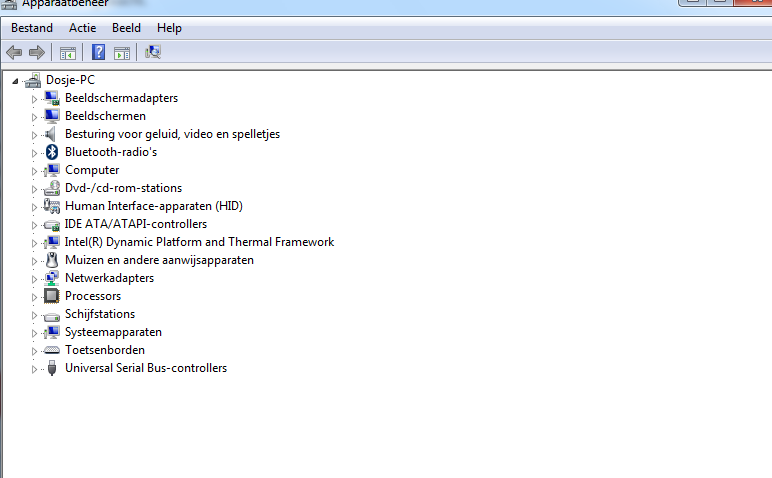
Task: Open the Bestand menu
Action: (x=32, y=28)
